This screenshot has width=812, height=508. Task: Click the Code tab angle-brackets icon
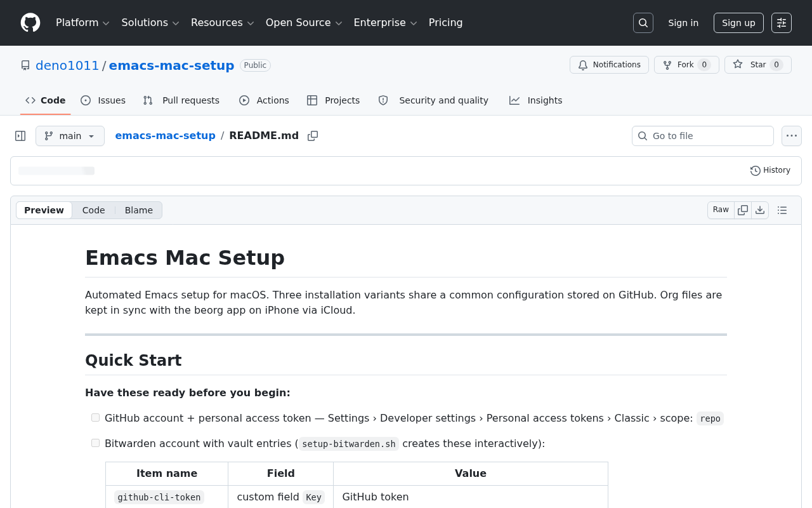click(x=30, y=100)
